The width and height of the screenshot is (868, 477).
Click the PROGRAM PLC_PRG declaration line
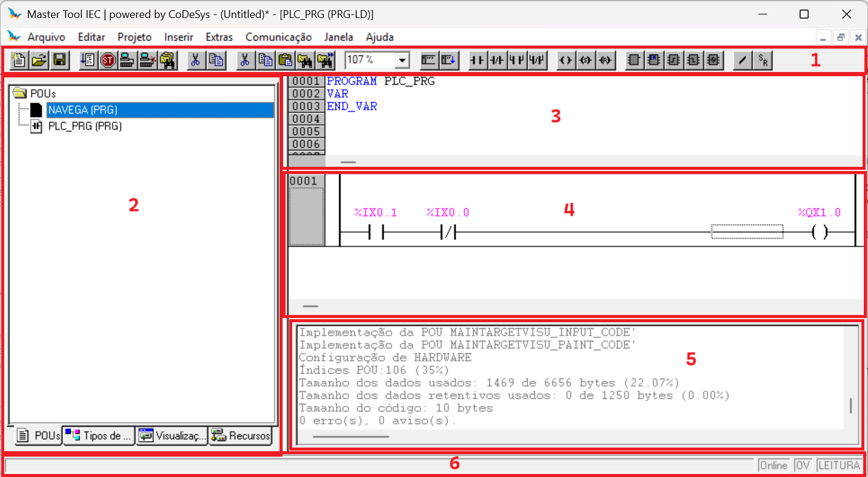click(380, 81)
